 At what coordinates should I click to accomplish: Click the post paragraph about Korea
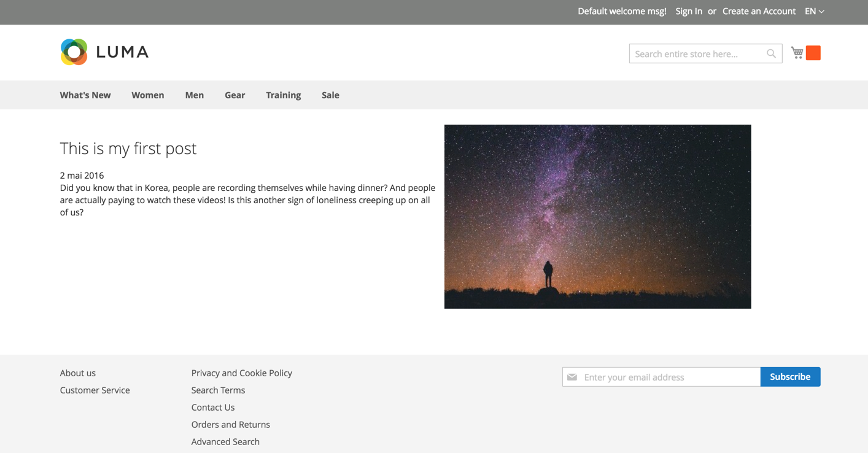click(248, 200)
